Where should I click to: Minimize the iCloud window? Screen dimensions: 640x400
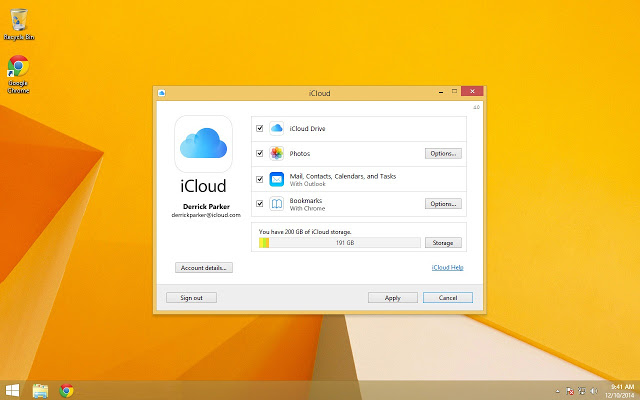pyautogui.click(x=441, y=92)
